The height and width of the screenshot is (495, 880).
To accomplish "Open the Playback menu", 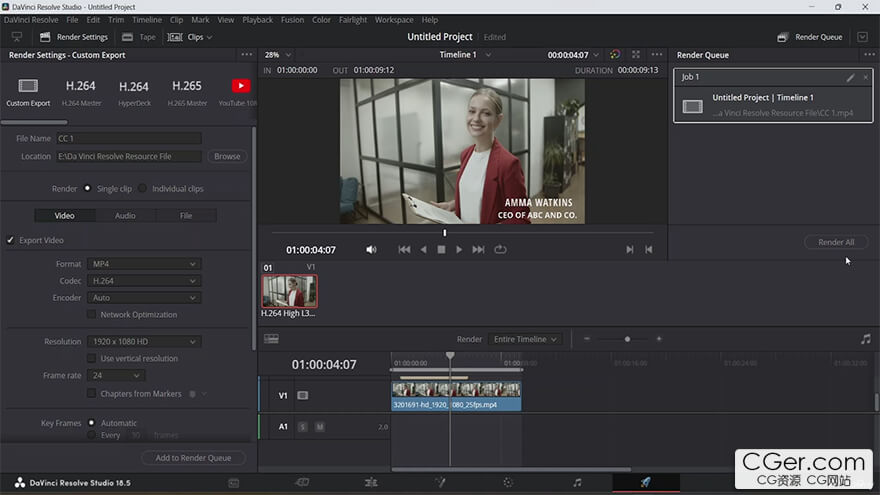I will point(258,20).
